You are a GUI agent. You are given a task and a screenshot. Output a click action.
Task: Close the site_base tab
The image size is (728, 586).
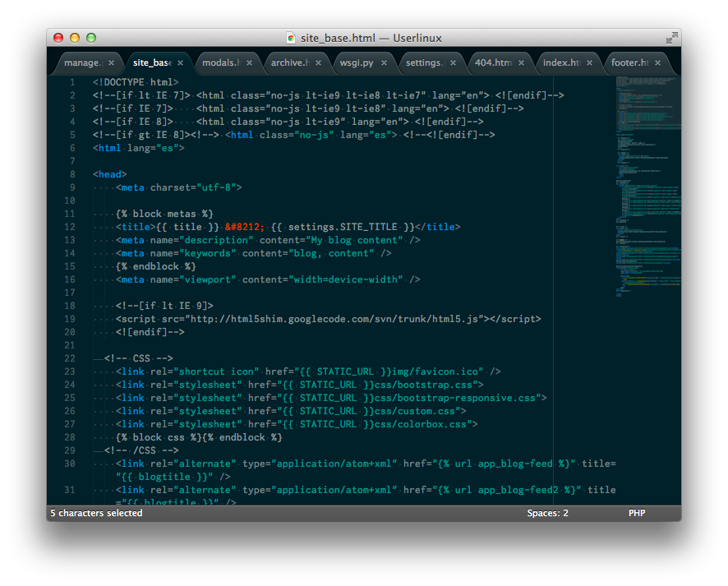(x=180, y=62)
